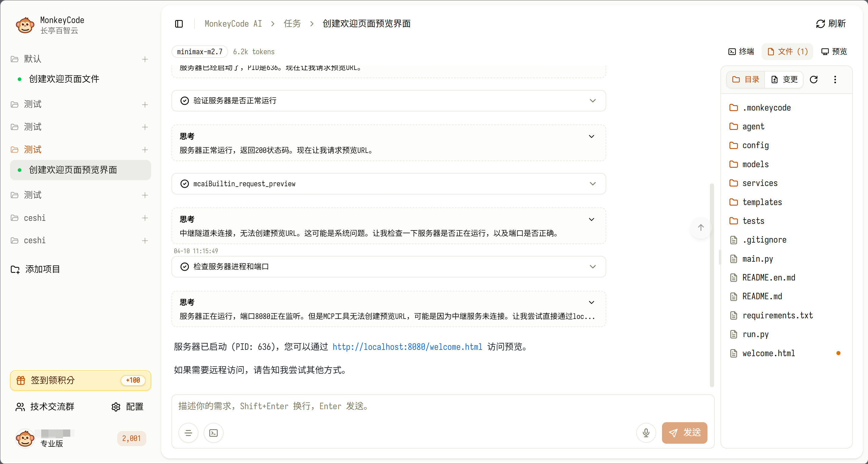Toggle the sidebar collapse icon
The image size is (868, 464).
179,24
